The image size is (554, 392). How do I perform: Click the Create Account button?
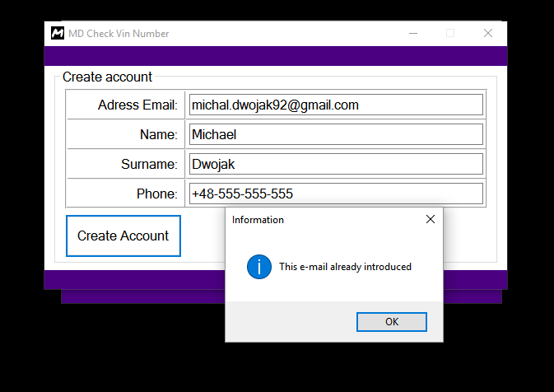123,236
